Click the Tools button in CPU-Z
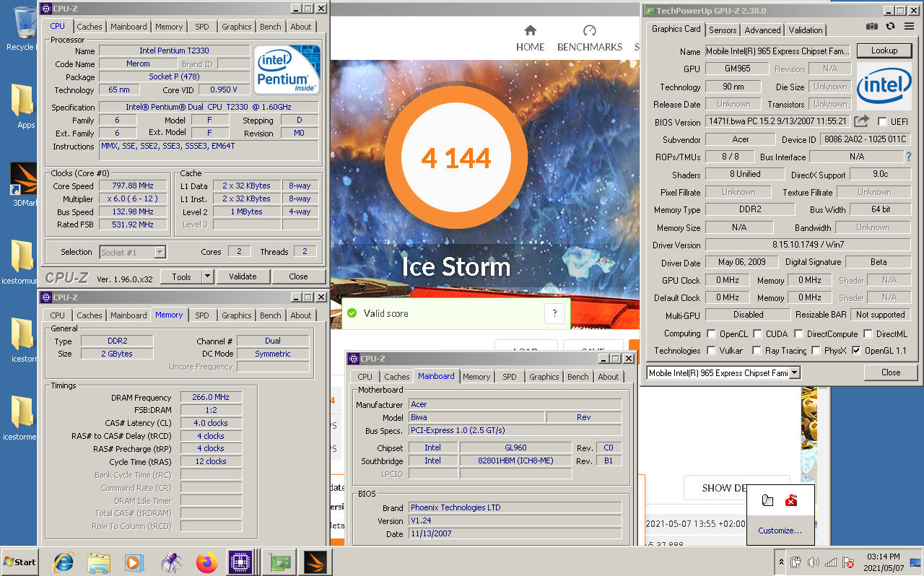The image size is (924, 576). [181, 276]
